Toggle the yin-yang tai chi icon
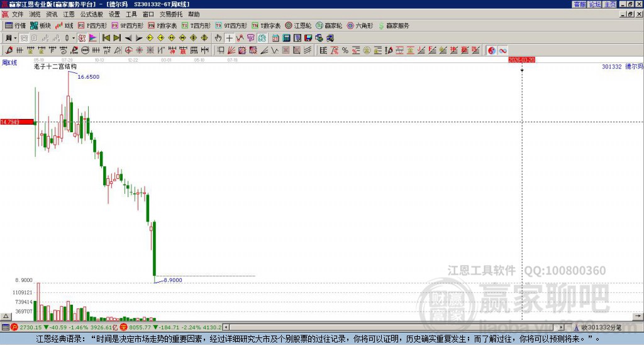 point(492,50)
